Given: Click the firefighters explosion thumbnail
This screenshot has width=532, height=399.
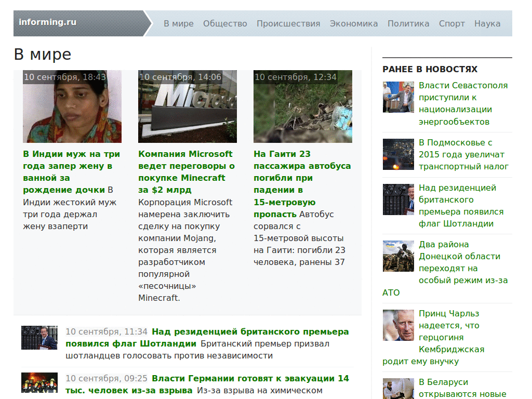Looking at the screenshot, I should (39, 383).
